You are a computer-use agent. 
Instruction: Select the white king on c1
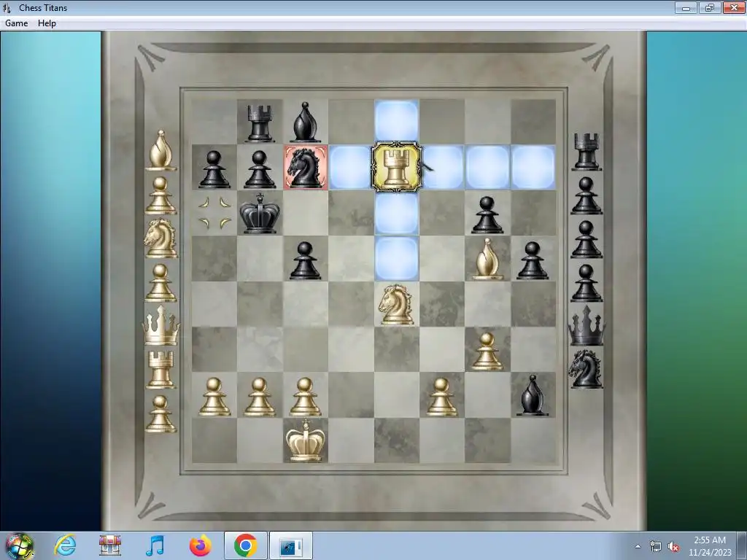coord(306,440)
